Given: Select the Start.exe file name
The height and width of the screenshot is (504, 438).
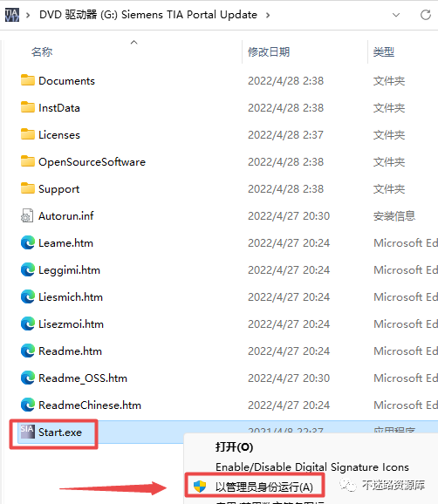Looking at the screenshot, I should [60, 432].
